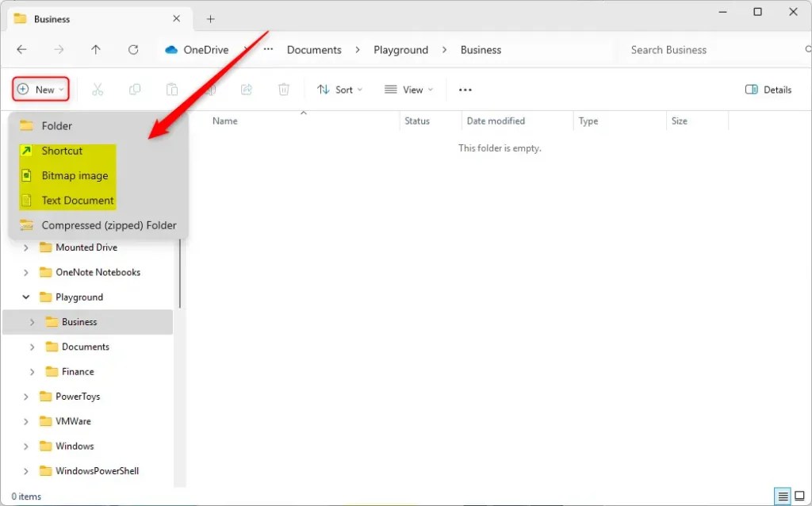
Task: Click the Cut scissors icon
Action: click(x=98, y=90)
